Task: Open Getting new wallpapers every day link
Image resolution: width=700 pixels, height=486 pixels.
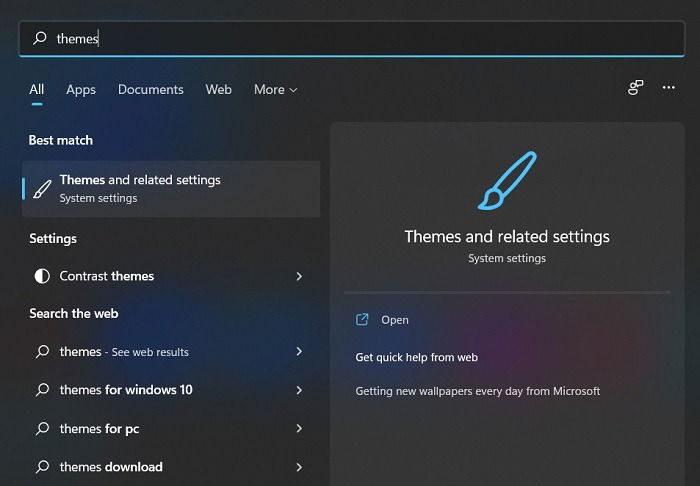Action: tap(478, 391)
